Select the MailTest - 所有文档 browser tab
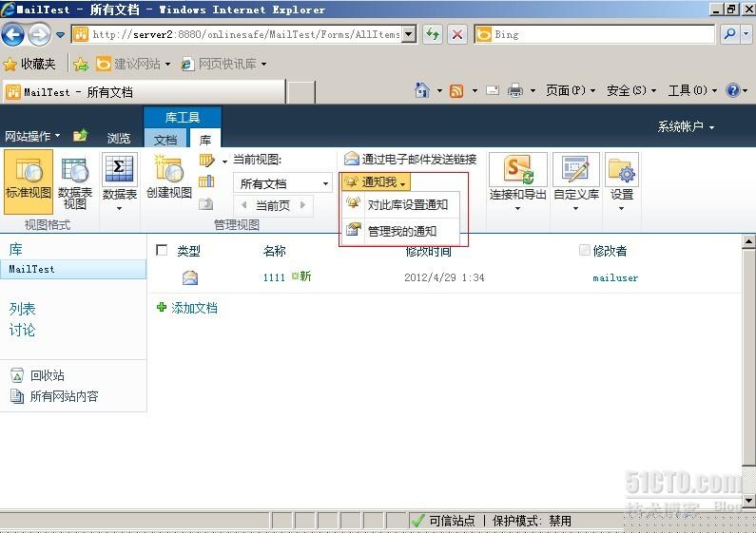 pyautogui.click(x=145, y=91)
